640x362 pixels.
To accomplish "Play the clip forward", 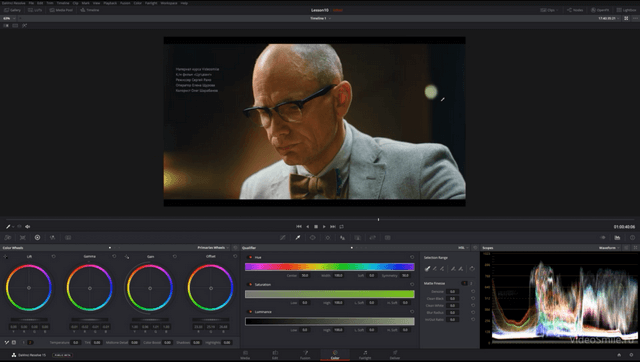I will pos(324,227).
